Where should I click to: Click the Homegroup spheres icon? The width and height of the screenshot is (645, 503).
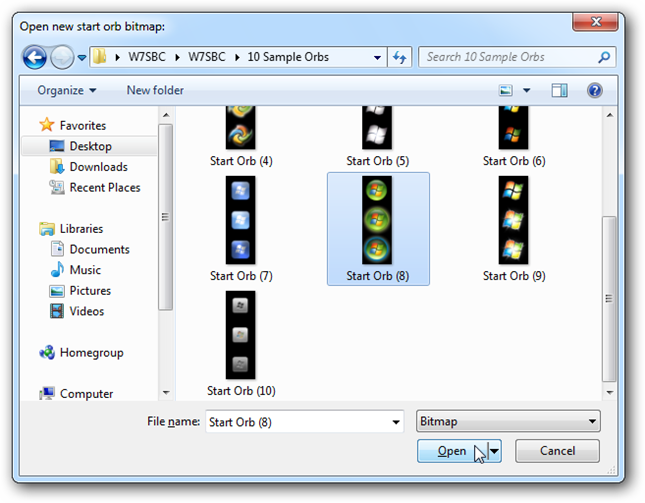47,352
